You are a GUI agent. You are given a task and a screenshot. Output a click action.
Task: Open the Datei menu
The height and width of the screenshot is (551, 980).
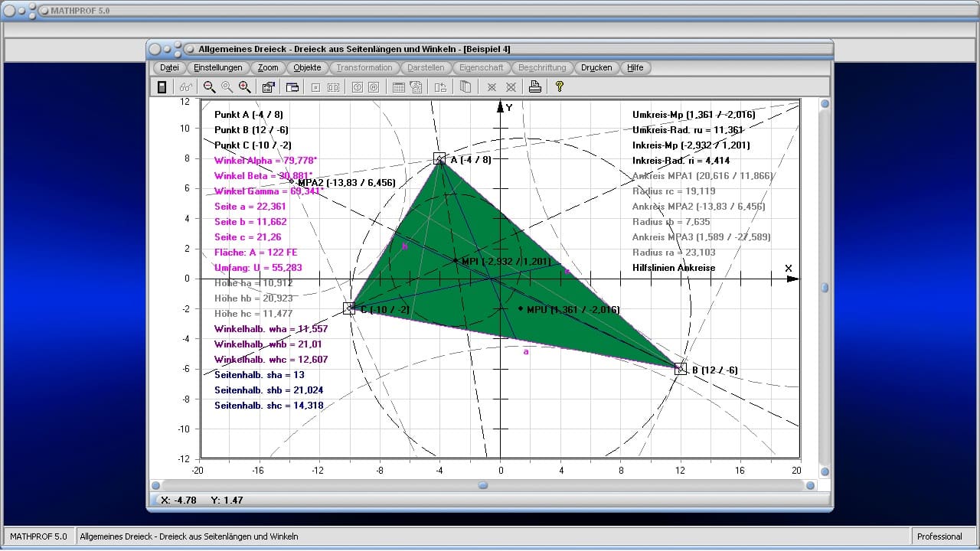[169, 67]
